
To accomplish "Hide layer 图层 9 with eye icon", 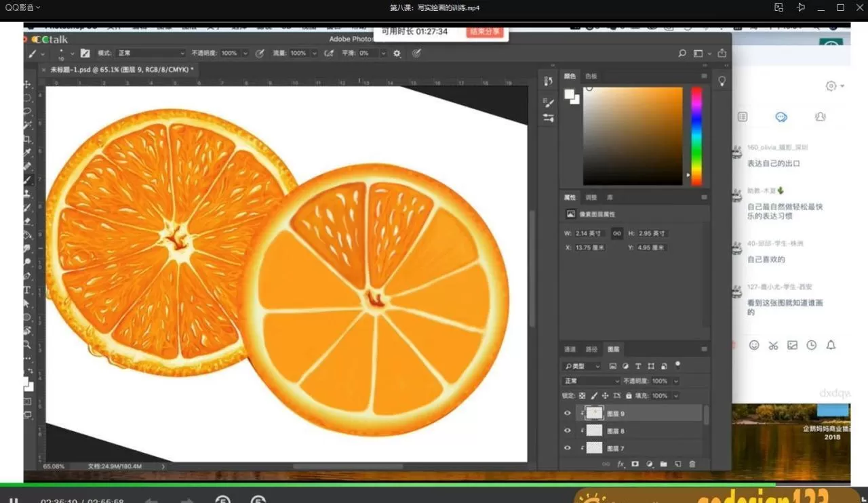I will click(x=568, y=414).
